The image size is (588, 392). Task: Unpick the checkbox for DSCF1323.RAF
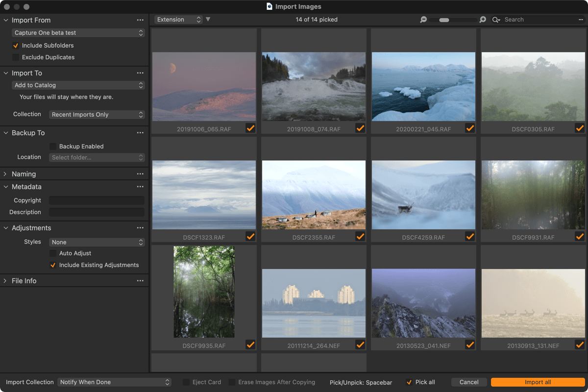pyautogui.click(x=250, y=237)
